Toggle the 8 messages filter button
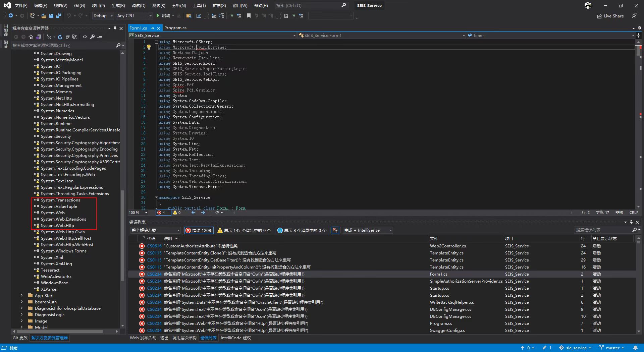Viewport: 644px width, 352px height. coord(302,230)
